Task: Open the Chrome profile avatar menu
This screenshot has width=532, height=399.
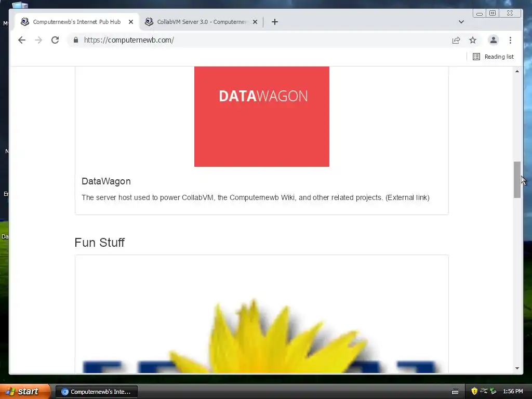Action: click(494, 40)
